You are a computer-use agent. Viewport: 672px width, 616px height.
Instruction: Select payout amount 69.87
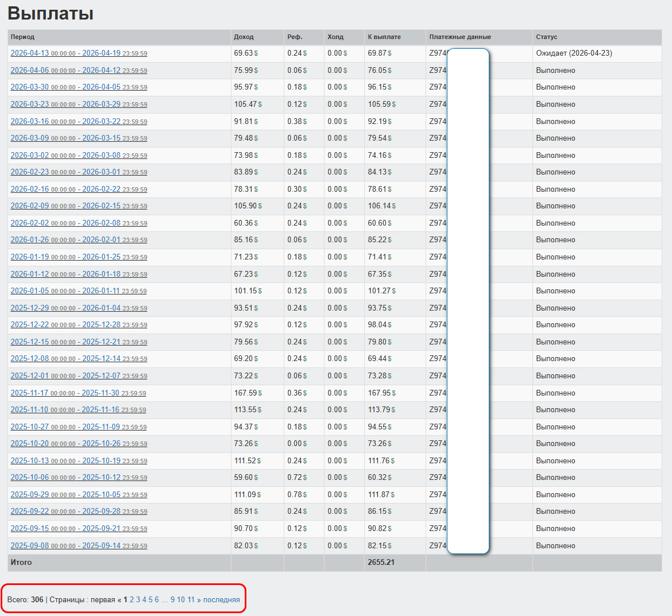pos(379,53)
